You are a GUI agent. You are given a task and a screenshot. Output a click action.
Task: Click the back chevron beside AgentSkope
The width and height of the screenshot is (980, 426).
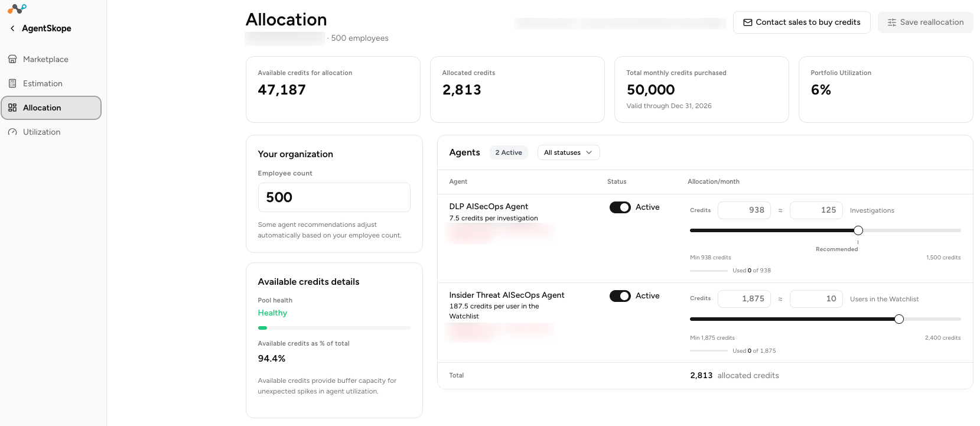pos(12,28)
